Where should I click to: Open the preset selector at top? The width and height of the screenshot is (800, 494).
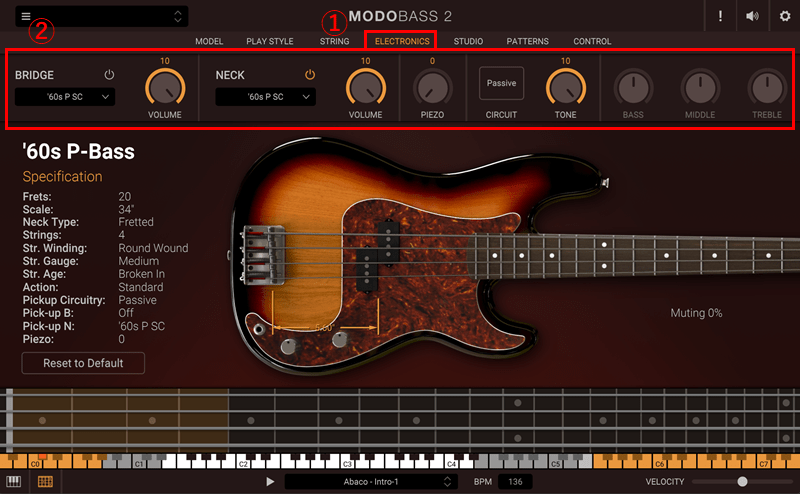(x=102, y=16)
